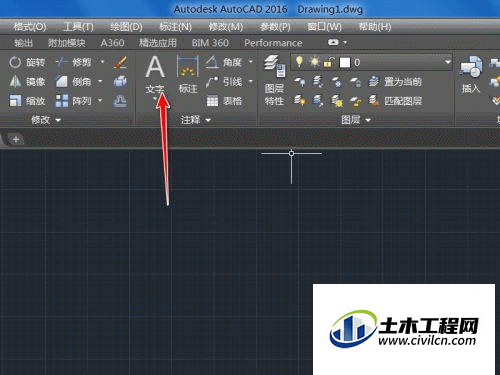Open the 标注(N) menu
The height and width of the screenshot is (375, 500).
pyautogui.click(x=175, y=27)
